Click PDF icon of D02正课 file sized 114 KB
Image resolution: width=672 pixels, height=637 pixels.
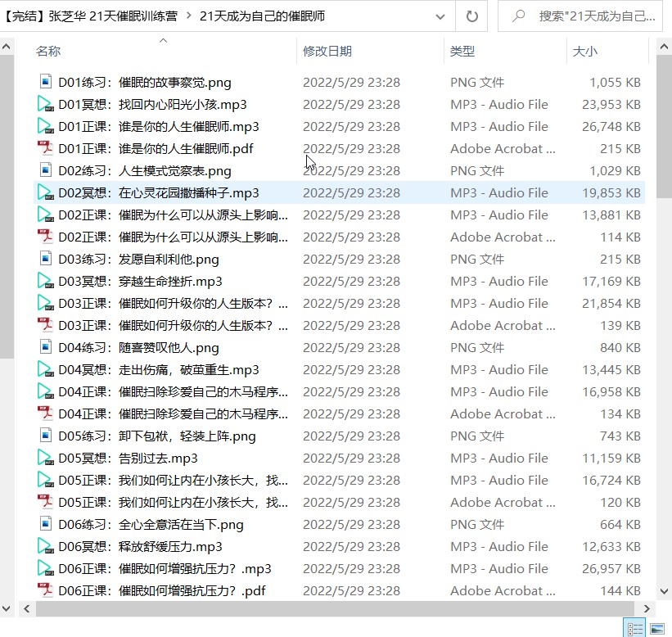point(46,236)
